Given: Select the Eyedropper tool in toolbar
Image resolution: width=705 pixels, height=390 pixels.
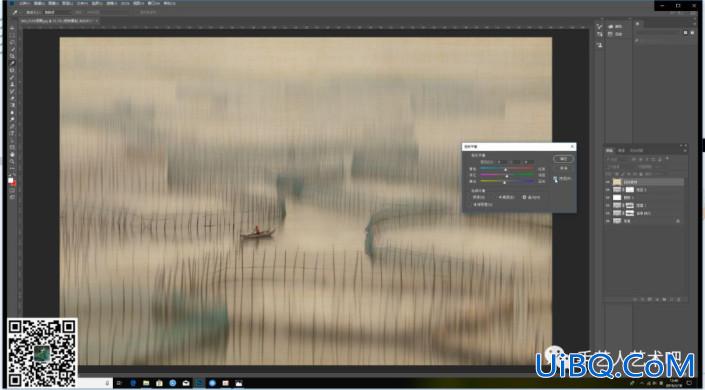Looking at the screenshot, I should tap(13, 63).
